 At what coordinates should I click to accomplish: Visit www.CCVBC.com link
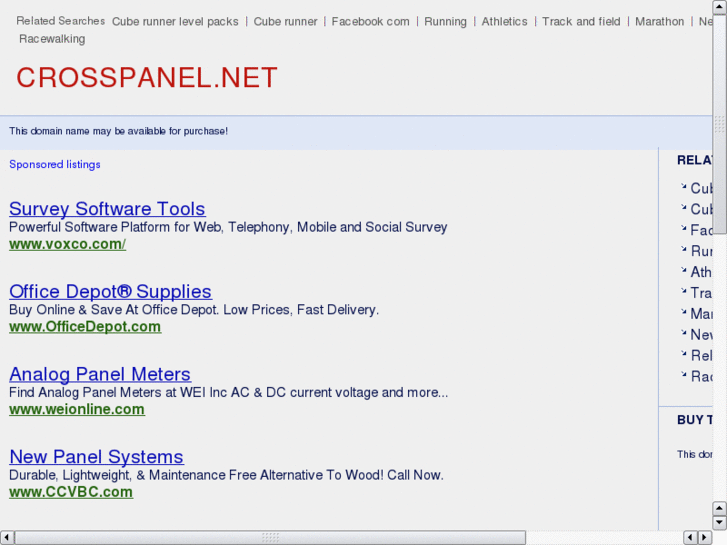coord(71,492)
